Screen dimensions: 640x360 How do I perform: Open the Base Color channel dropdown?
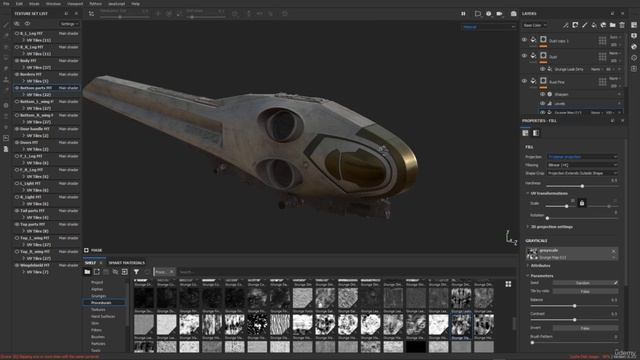click(x=535, y=25)
